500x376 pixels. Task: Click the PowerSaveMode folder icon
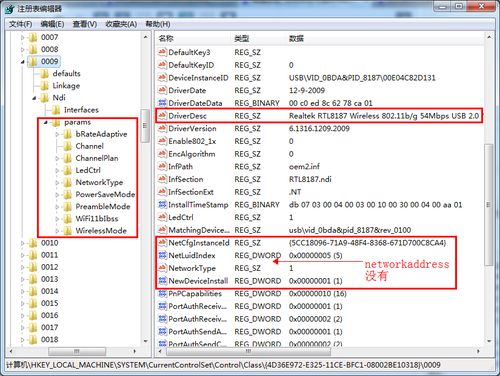click(68, 194)
